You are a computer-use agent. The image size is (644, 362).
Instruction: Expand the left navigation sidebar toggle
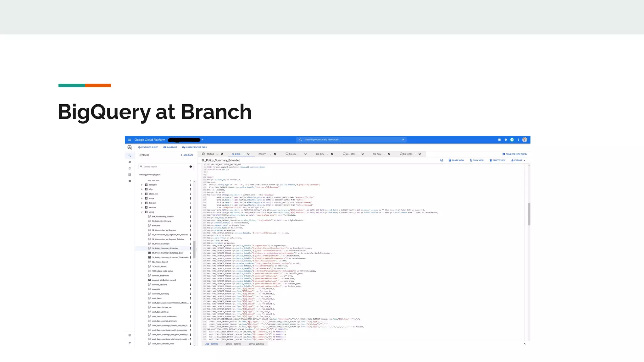[x=130, y=343]
